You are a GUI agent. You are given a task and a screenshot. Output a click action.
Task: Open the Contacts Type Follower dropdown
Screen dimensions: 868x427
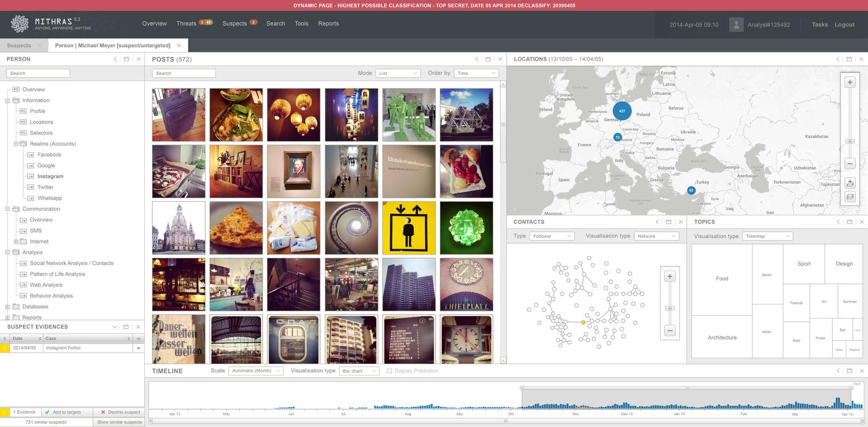tap(552, 236)
